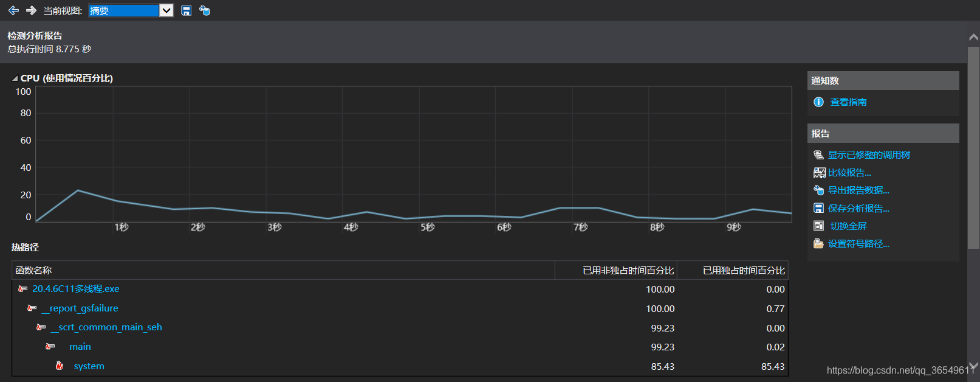
Task: Navigate forward with the right arrow
Action: pos(31,10)
